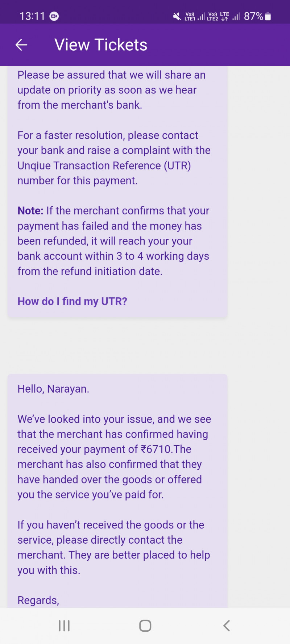Image resolution: width=290 pixels, height=644 pixels.
Task: Tap the battery icon in status bar
Action: (x=268, y=16)
